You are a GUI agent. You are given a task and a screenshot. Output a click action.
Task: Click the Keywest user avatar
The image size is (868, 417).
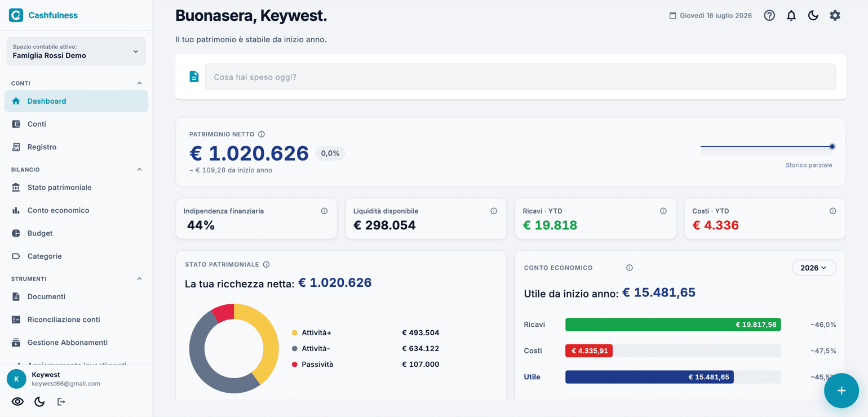[16, 379]
